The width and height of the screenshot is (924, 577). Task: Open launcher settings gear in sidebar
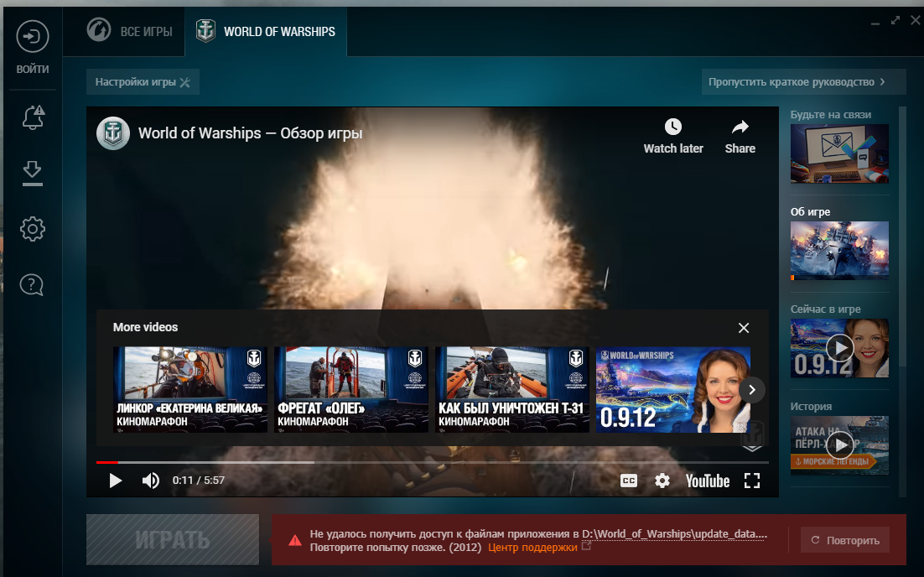[33, 229]
